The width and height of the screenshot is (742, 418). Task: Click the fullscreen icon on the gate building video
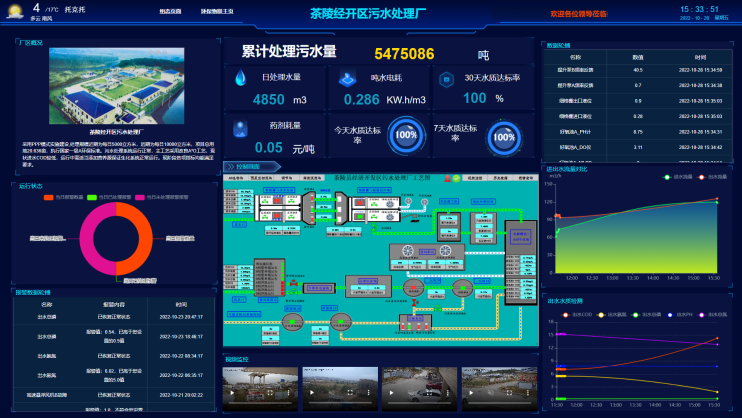270,392
